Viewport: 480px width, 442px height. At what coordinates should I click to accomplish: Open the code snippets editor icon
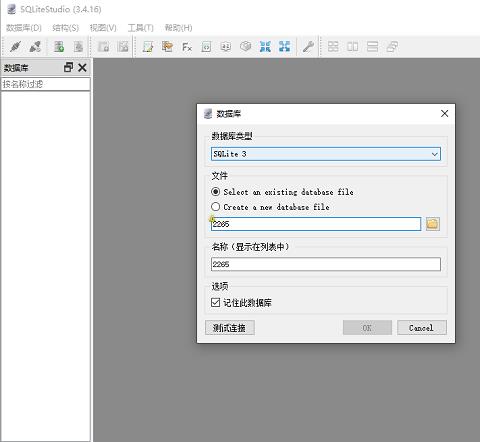(x=206, y=47)
